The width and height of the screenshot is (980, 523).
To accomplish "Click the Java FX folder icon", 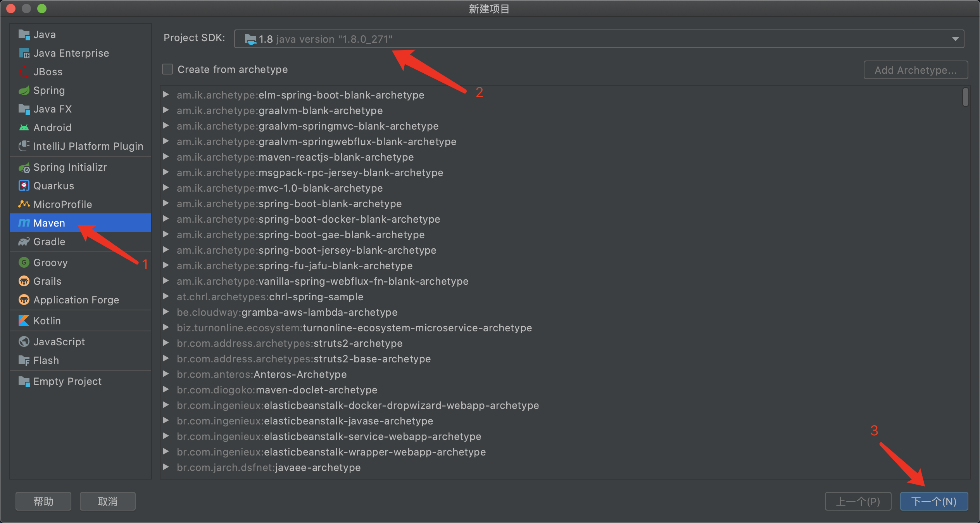I will [24, 109].
